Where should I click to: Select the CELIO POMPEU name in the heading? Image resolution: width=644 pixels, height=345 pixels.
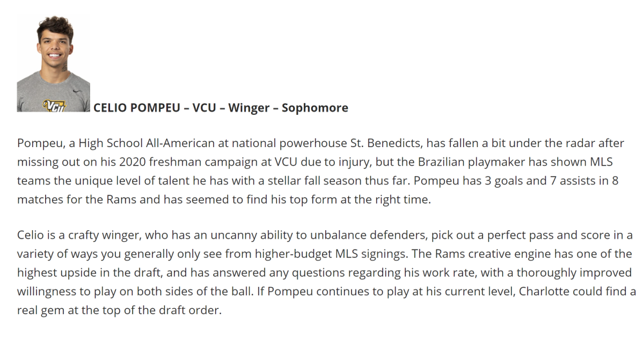137,108
